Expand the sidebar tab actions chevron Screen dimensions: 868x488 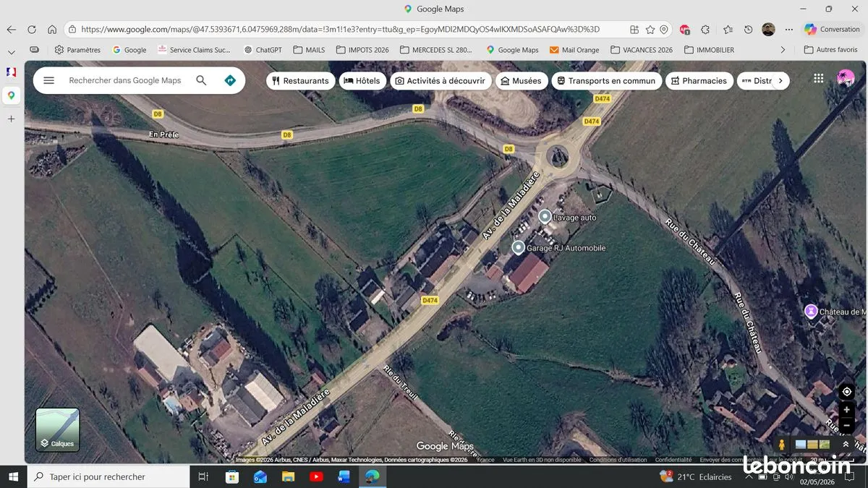click(11, 52)
